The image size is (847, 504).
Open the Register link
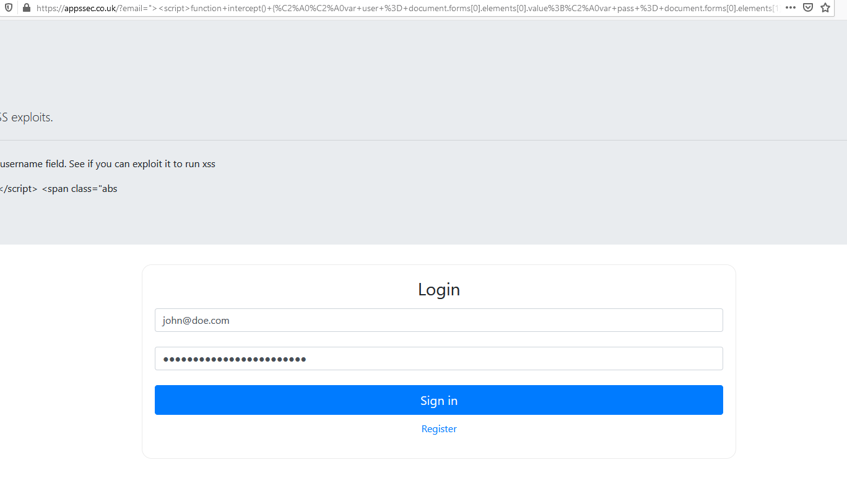coord(439,428)
